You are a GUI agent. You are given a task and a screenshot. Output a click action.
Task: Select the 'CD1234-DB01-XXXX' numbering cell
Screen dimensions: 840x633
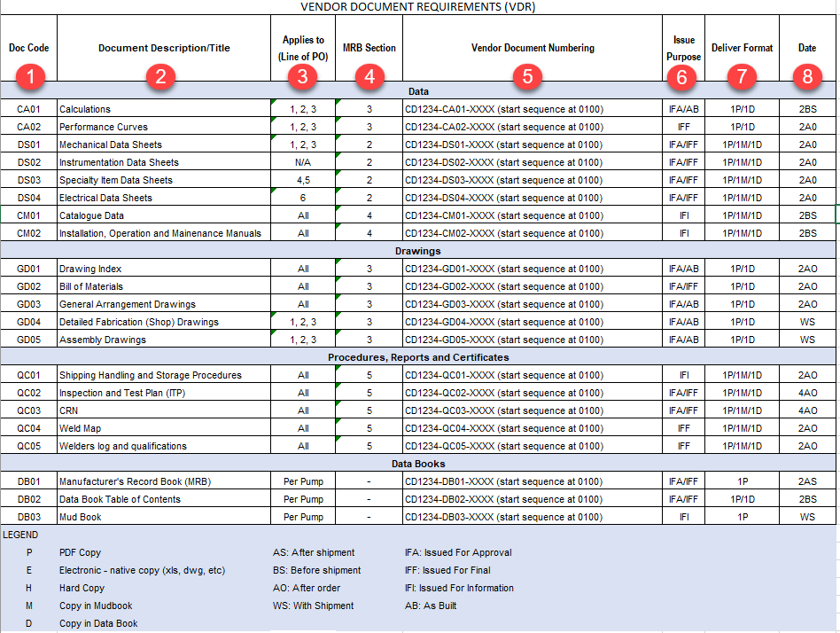pos(533,481)
